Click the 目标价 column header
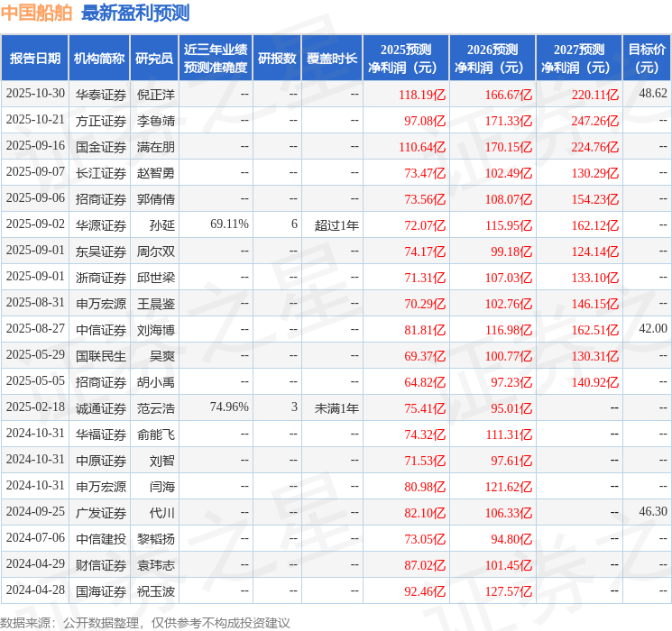Viewport: 672px width, 631px height. click(647, 59)
